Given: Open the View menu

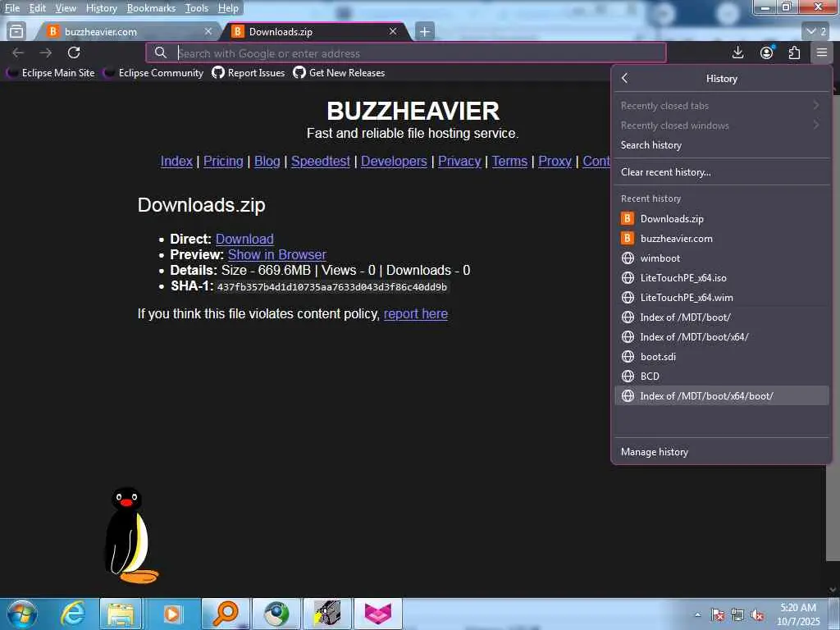Looking at the screenshot, I should (66, 8).
